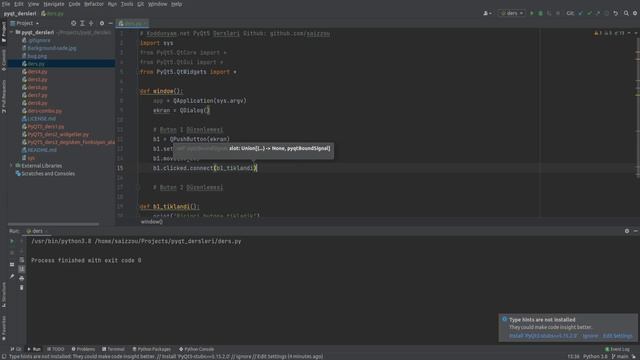Open the Run tool window tab at bottom
Viewport: 640px width, 360px height.
click(x=34, y=349)
